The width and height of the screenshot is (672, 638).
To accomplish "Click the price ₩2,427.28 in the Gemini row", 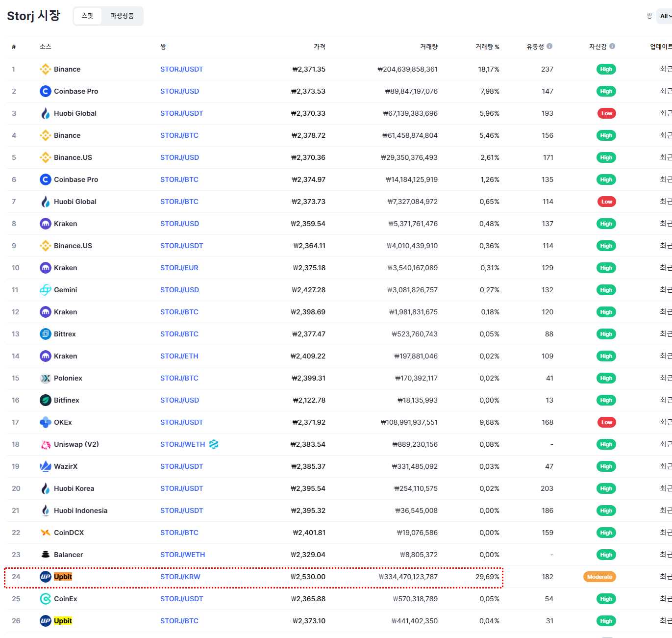I will [x=308, y=290].
